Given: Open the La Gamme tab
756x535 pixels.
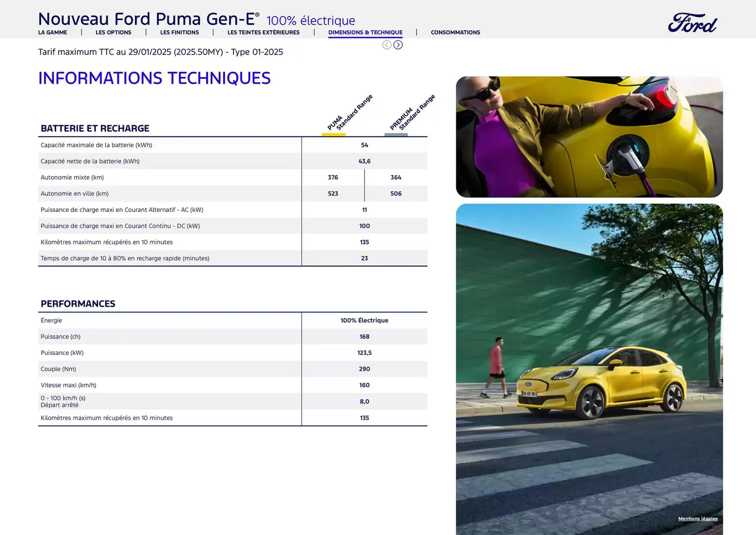Looking at the screenshot, I should pos(52,32).
